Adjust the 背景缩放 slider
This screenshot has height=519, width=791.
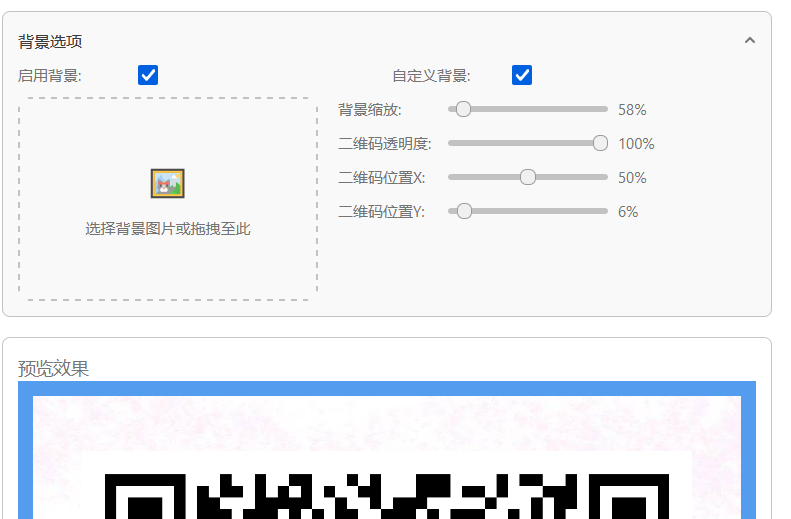[x=528, y=109]
